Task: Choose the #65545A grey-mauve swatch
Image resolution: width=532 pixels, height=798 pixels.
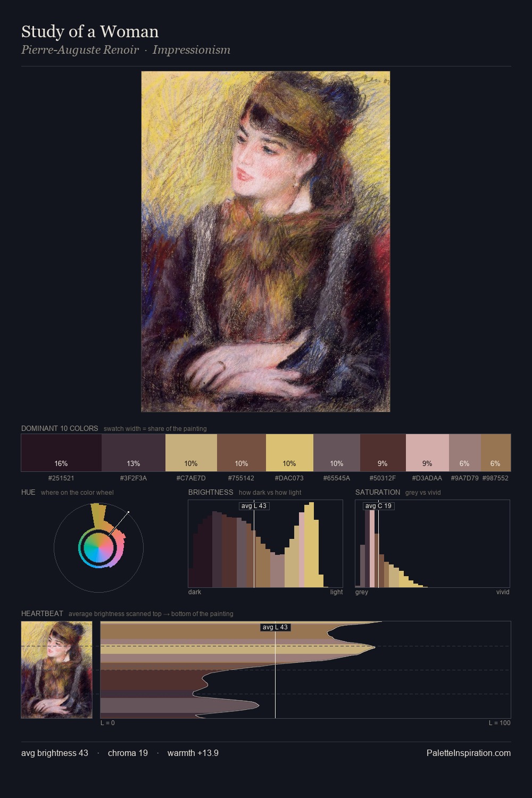Action: tap(337, 453)
